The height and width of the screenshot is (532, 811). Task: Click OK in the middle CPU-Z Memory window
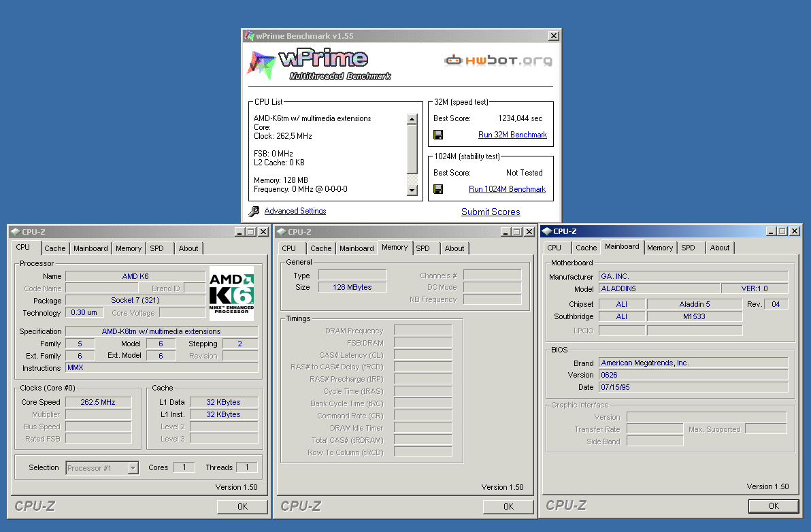coord(508,507)
